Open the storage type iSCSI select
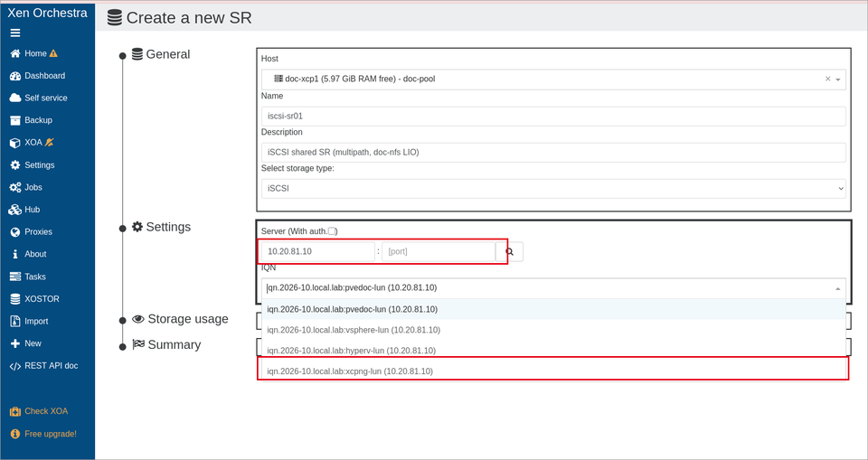Viewport: 868px width, 460px height. pyautogui.click(x=553, y=188)
